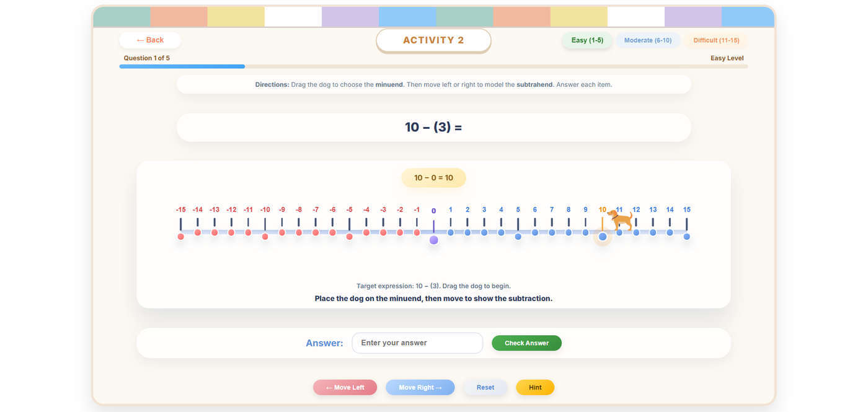Select the blue dot at 15
The height and width of the screenshot is (412, 868).
(687, 237)
